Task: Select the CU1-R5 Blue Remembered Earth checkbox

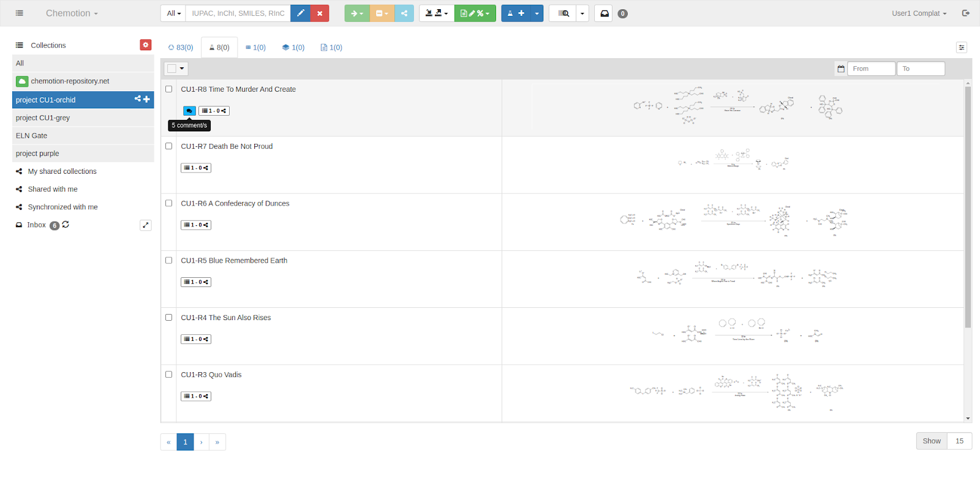Action: (x=169, y=260)
